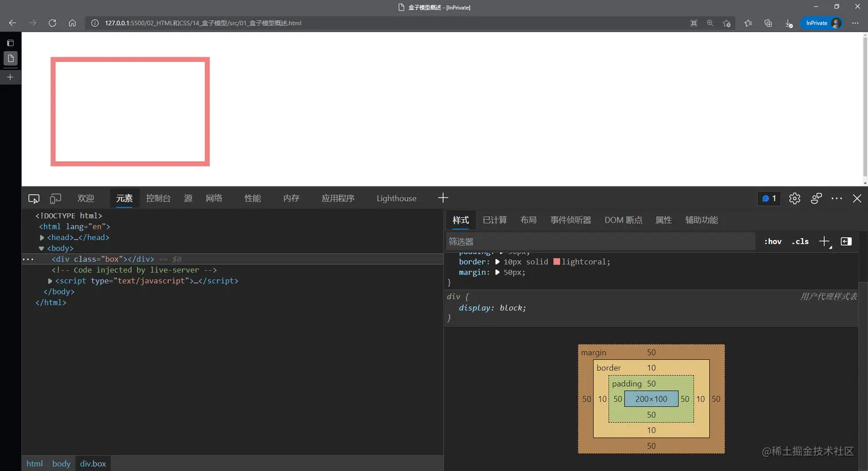Image resolution: width=868 pixels, height=471 pixels.
Task: Click the live-server injected comment line
Action: tap(134, 270)
